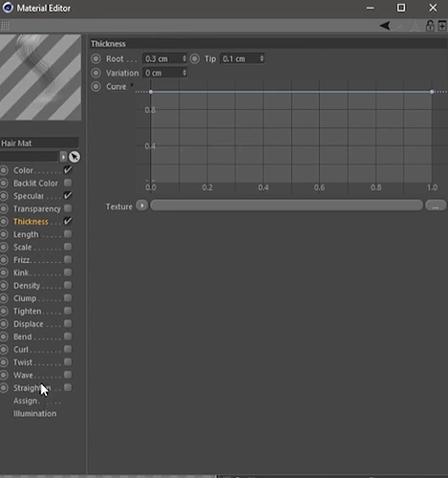Click the back arrow icon in toolbar
The width and height of the screenshot is (448, 478).
(385, 26)
